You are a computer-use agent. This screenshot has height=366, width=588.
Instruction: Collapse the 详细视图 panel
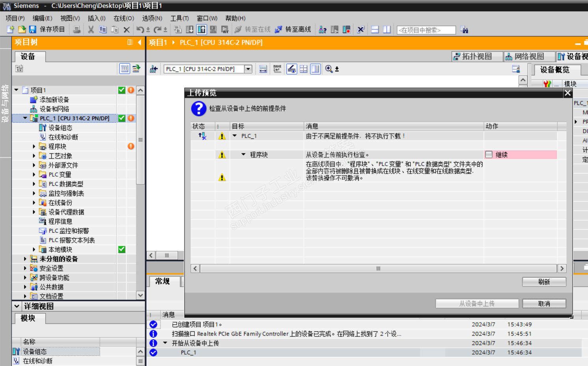(x=17, y=306)
